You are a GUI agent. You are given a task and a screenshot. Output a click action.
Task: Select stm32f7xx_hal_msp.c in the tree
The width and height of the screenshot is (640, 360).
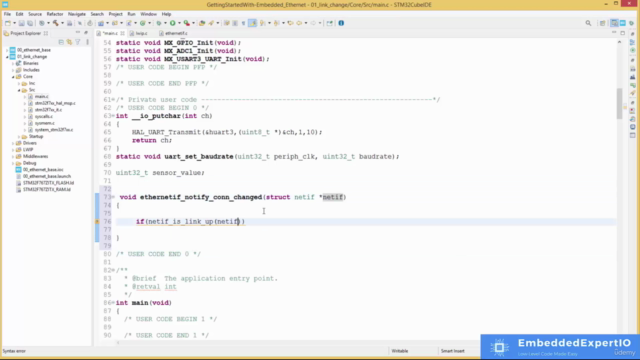click(x=55, y=103)
